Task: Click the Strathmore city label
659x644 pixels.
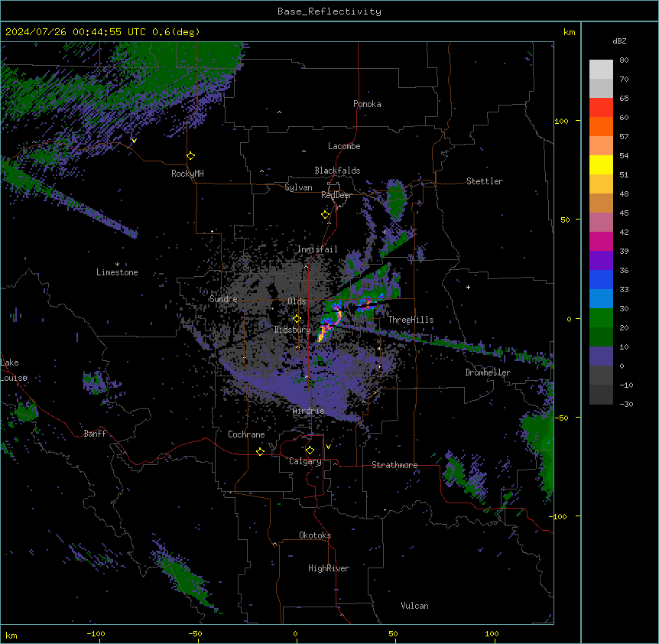Action: coord(394,465)
